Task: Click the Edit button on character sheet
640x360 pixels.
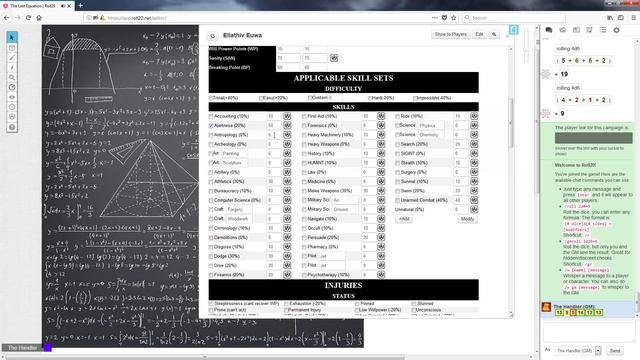Action: point(479,34)
